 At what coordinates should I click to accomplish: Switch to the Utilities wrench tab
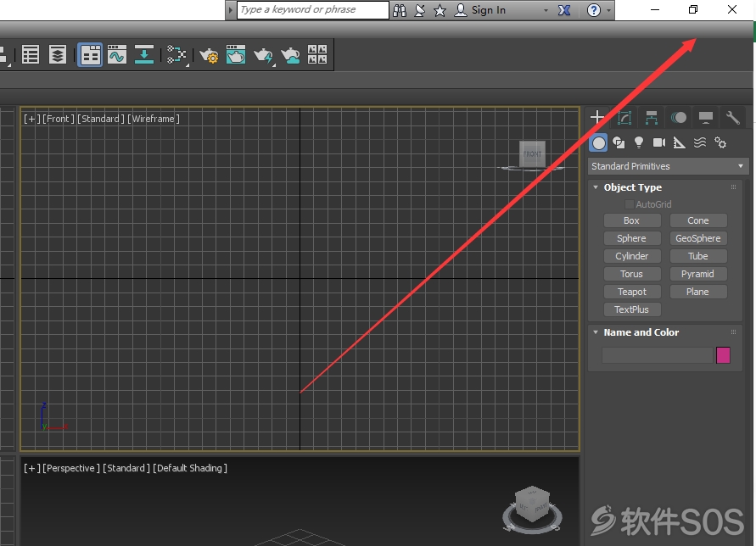coord(733,117)
